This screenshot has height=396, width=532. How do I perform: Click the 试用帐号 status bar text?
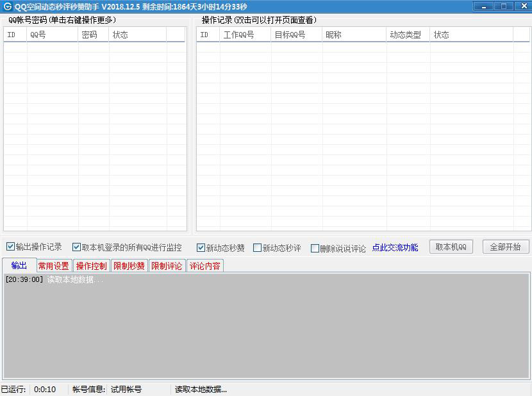pyautogui.click(x=126, y=390)
